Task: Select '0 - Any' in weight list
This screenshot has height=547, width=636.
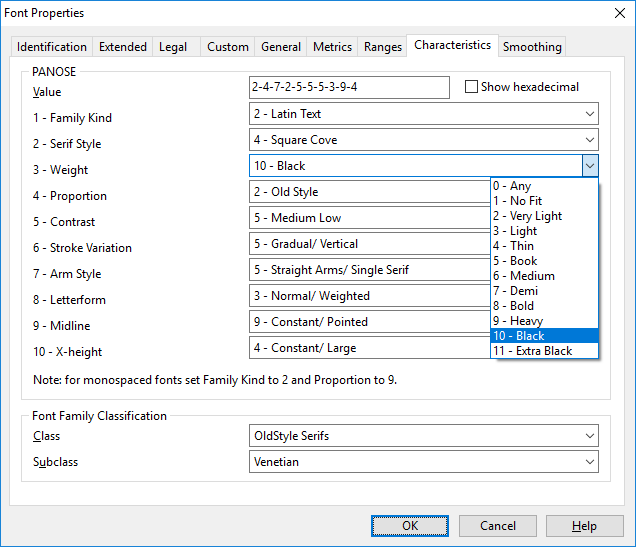Action: pyautogui.click(x=512, y=186)
